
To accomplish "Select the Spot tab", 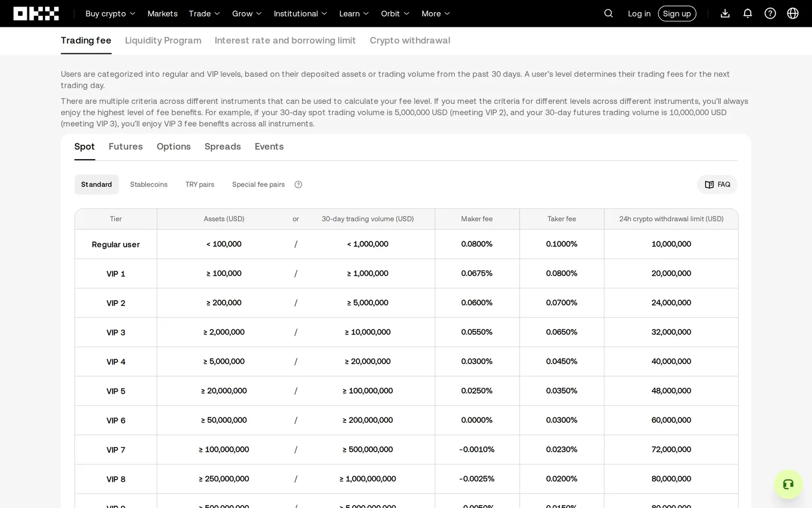I will point(85,146).
